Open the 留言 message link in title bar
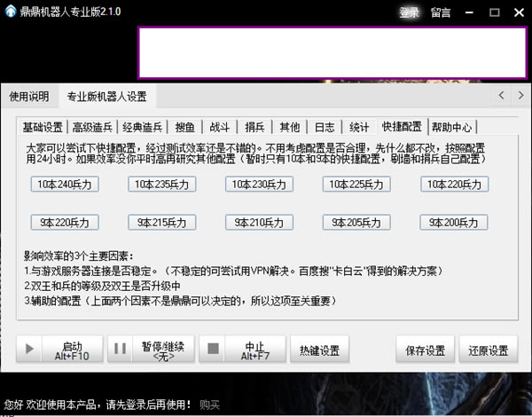The height and width of the screenshot is (417, 532). (441, 12)
